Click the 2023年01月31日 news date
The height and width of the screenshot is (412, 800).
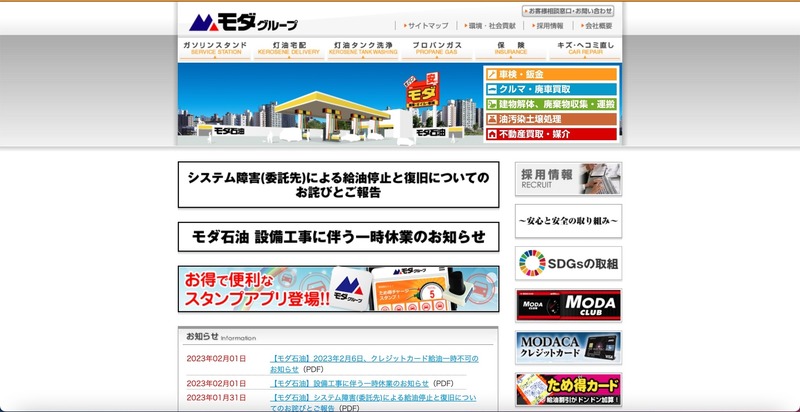[216, 397]
